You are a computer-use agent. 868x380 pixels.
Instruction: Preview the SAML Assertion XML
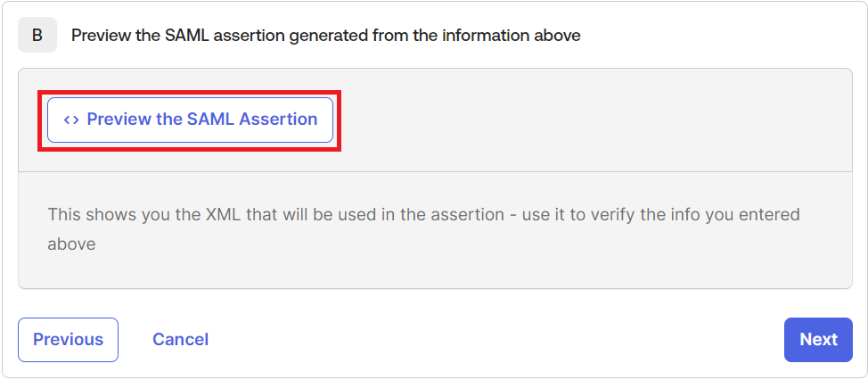(190, 120)
